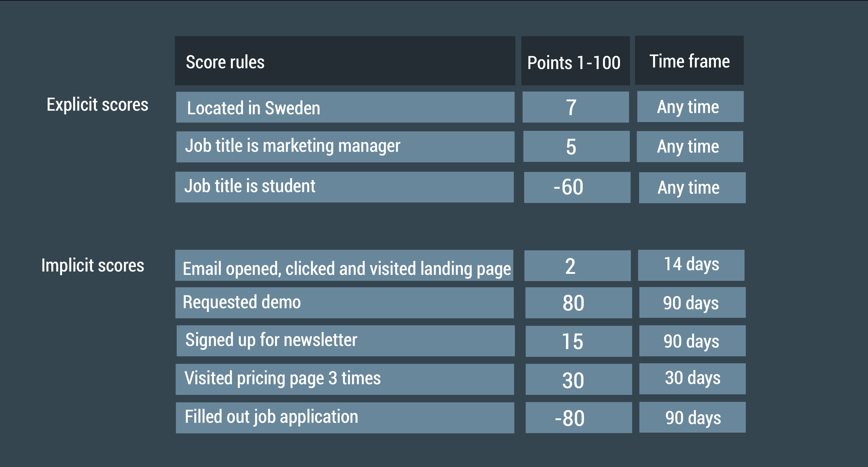Select the Job title is student rule
The height and width of the screenshot is (467, 868).
pos(344,187)
